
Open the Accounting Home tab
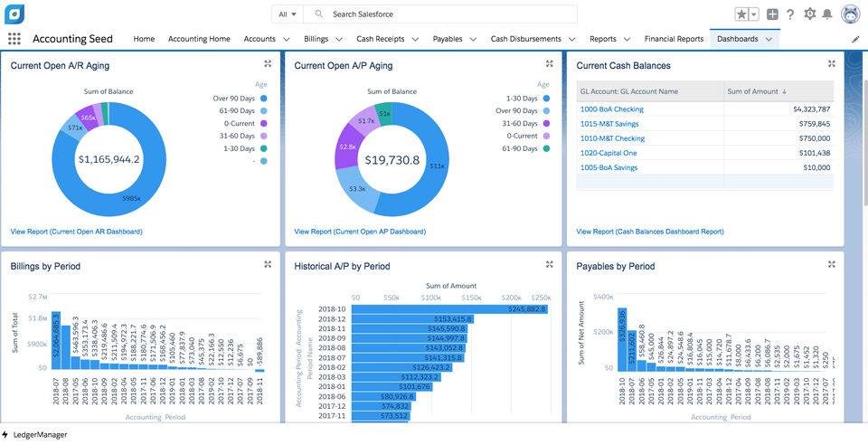(x=199, y=39)
